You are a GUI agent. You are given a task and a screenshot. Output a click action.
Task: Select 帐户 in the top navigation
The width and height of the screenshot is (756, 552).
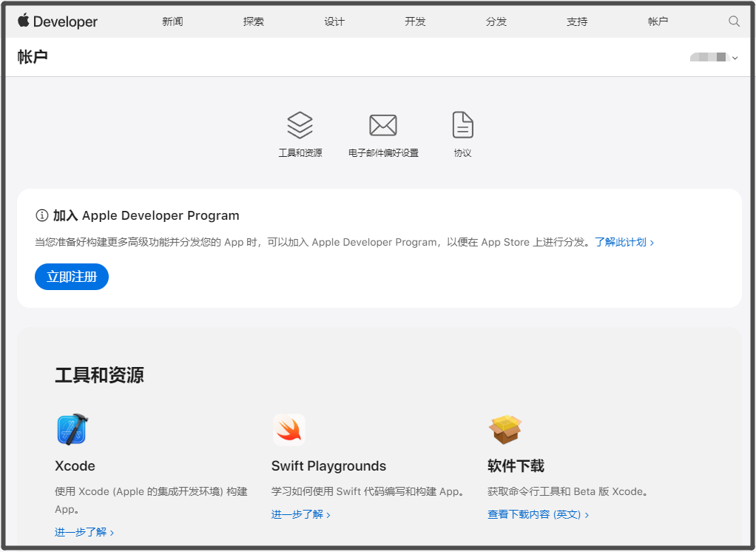[x=658, y=21]
